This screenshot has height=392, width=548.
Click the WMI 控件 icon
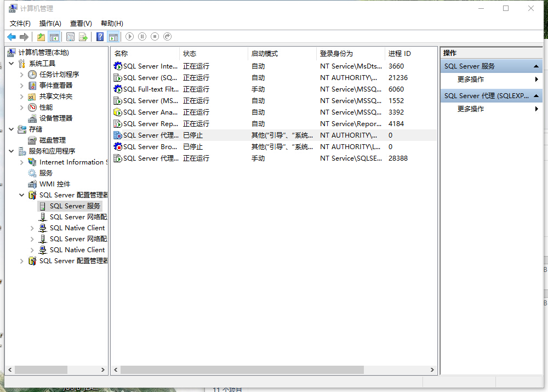(x=32, y=184)
